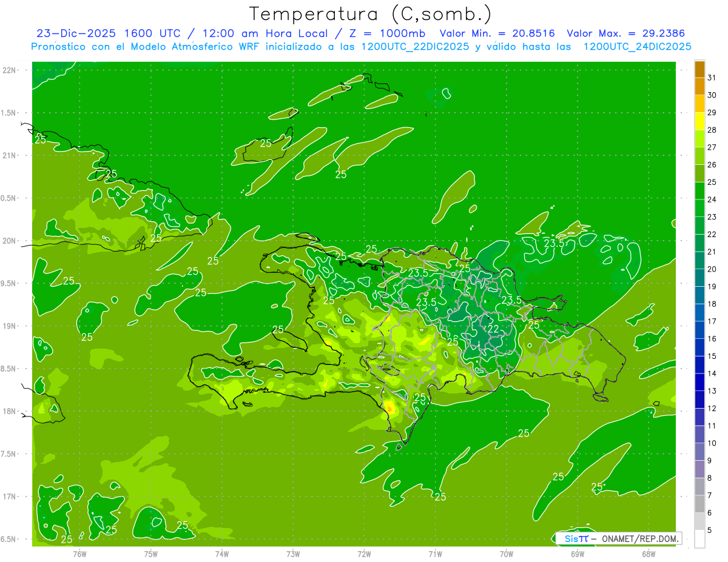Click the yellow legend swatch between 28 and 29
728x562 pixels.
pos(699,121)
